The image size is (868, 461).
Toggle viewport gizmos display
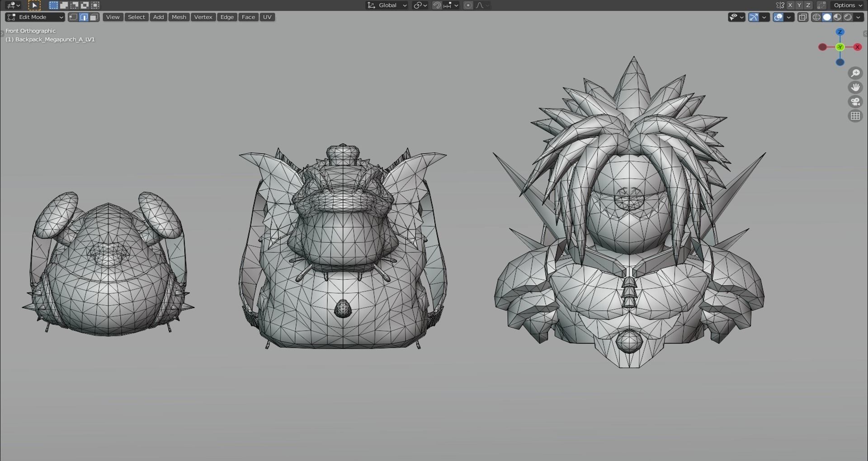pyautogui.click(x=754, y=17)
